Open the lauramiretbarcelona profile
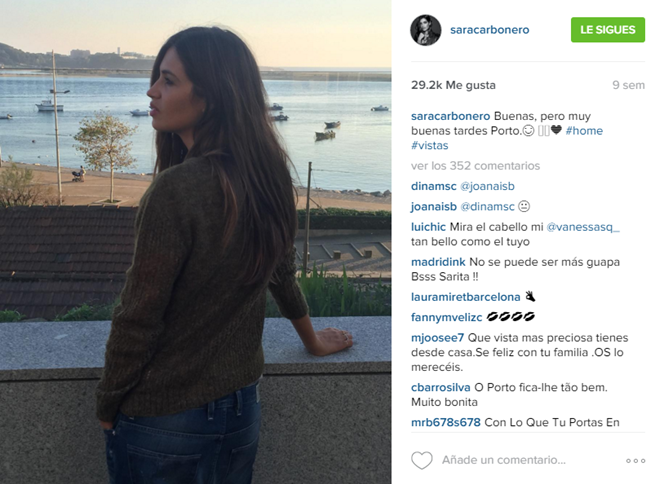The width and height of the screenshot is (650, 484). 466,297
